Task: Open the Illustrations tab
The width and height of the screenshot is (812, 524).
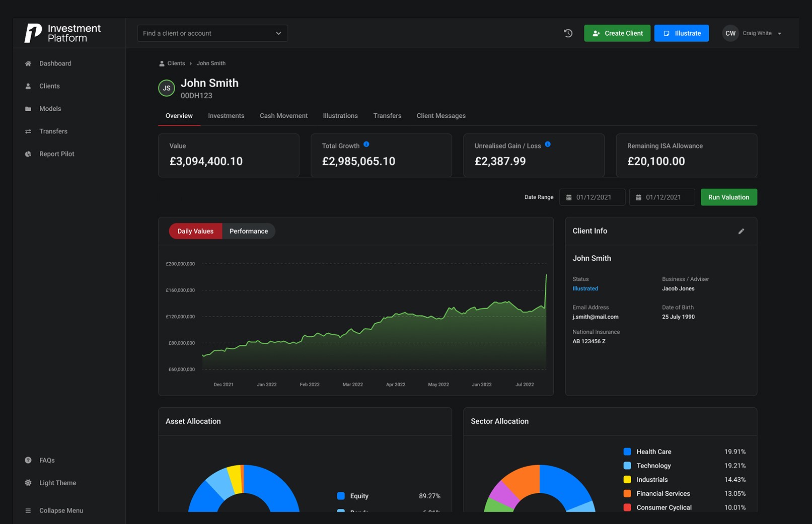Action: (x=340, y=116)
